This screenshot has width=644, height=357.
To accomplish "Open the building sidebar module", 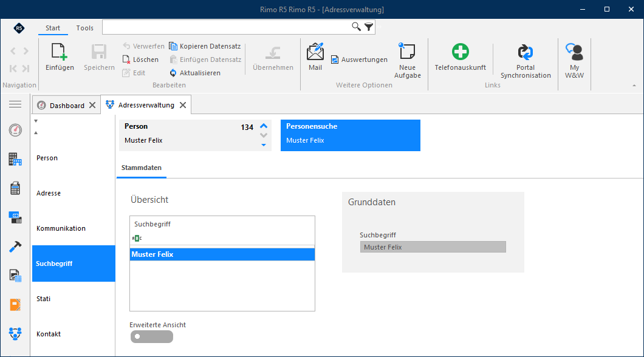I will (15, 159).
